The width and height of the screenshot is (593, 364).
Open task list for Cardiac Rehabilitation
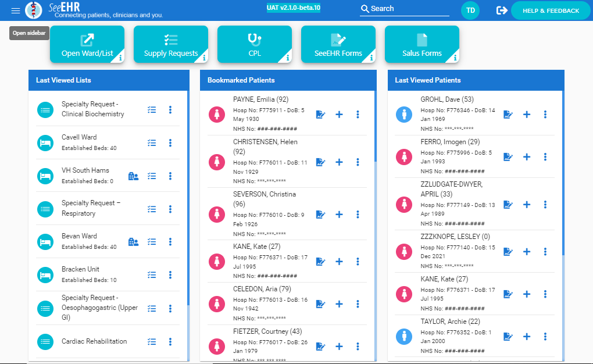(152, 342)
